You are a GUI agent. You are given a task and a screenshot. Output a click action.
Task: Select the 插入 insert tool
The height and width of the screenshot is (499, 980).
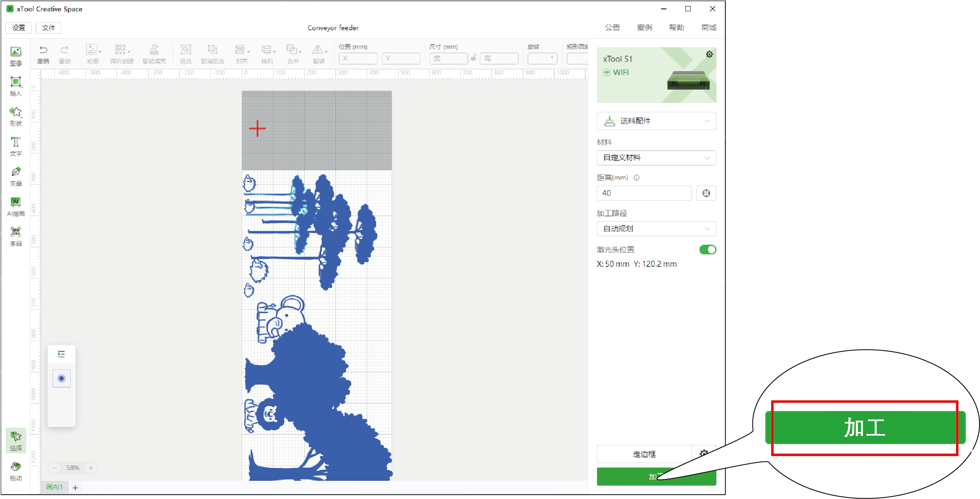tap(16, 86)
